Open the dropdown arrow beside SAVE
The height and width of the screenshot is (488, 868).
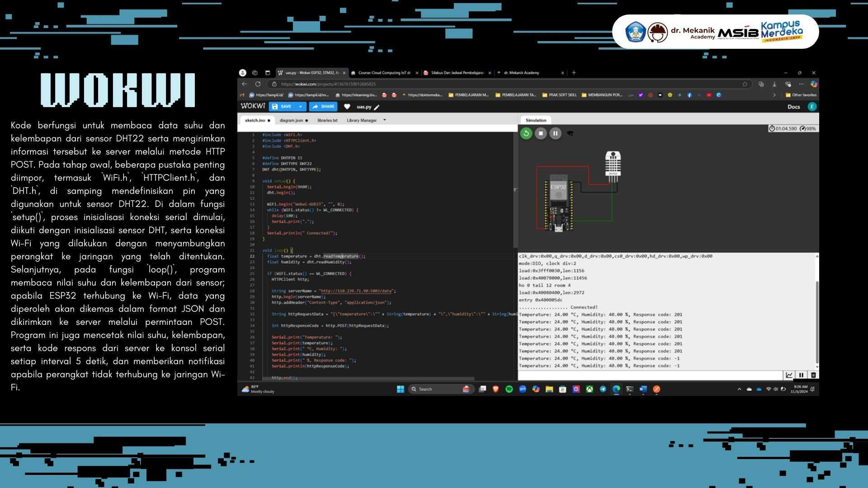[300, 107]
